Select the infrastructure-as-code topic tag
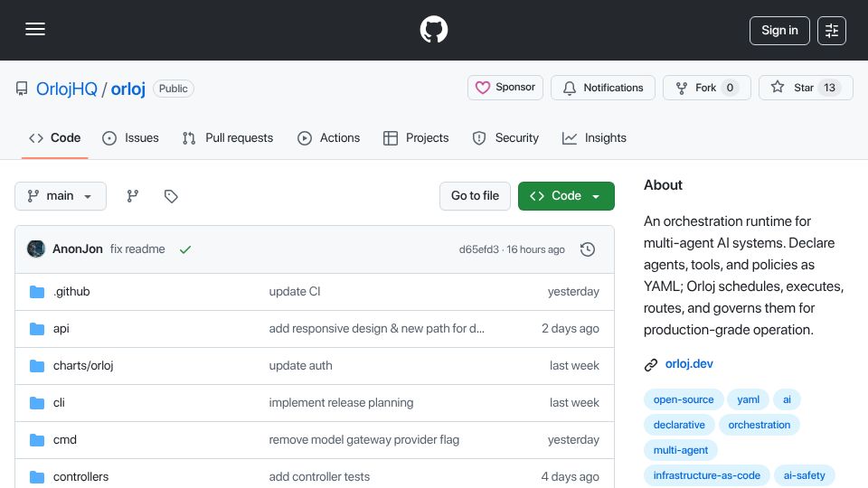This screenshot has height=488, width=868. [x=706, y=475]
